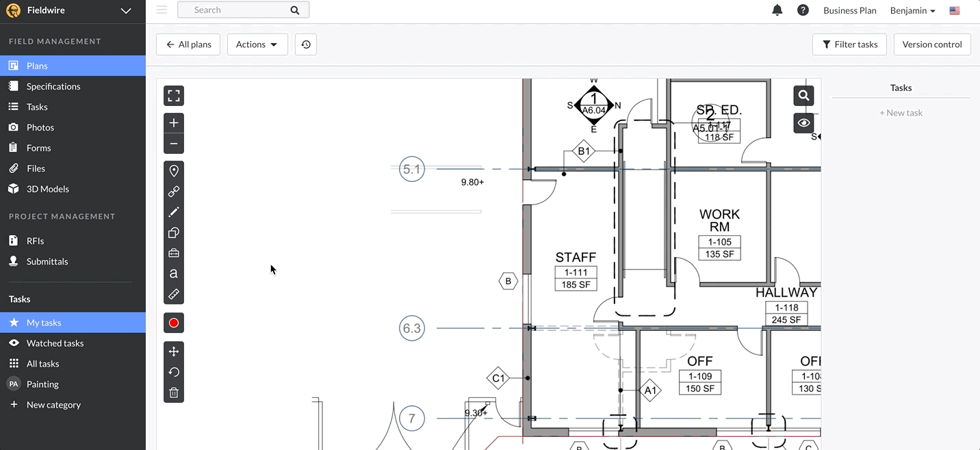The image size is (980, 450).
Task: Click grid marker 6.3 on plan
Action: tap(412, 328)
